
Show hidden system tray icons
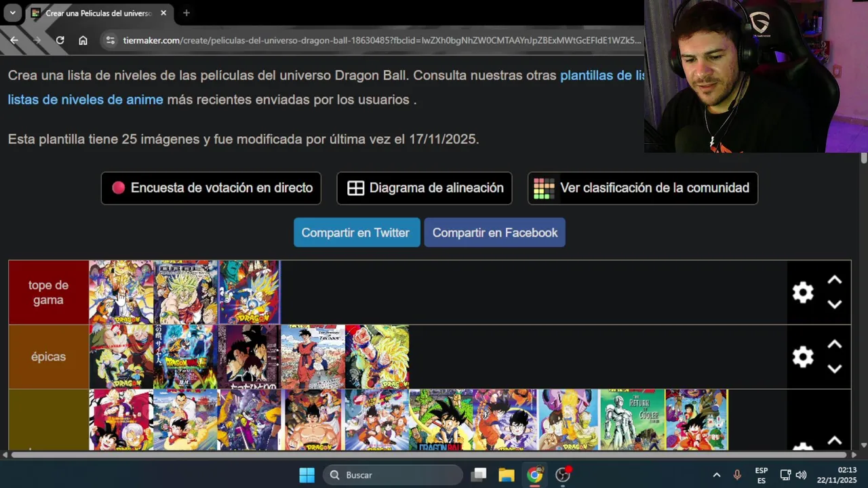pyautogui.click(x=716, y=475)
